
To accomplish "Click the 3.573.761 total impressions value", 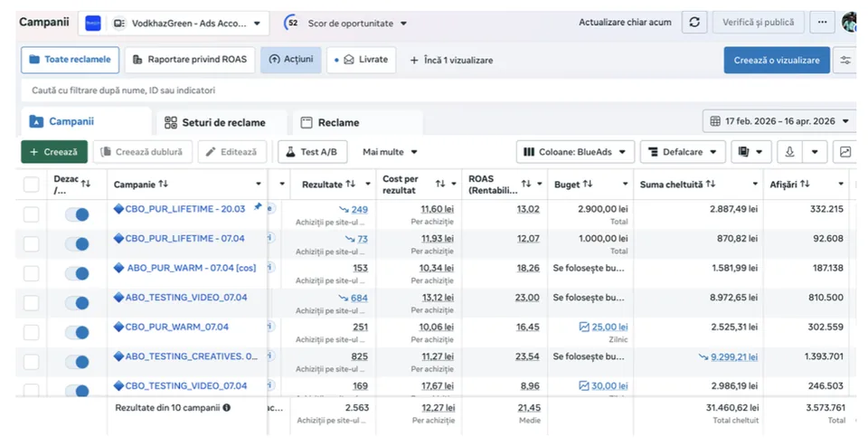I will pyautogui.click(x=826, y=408).
